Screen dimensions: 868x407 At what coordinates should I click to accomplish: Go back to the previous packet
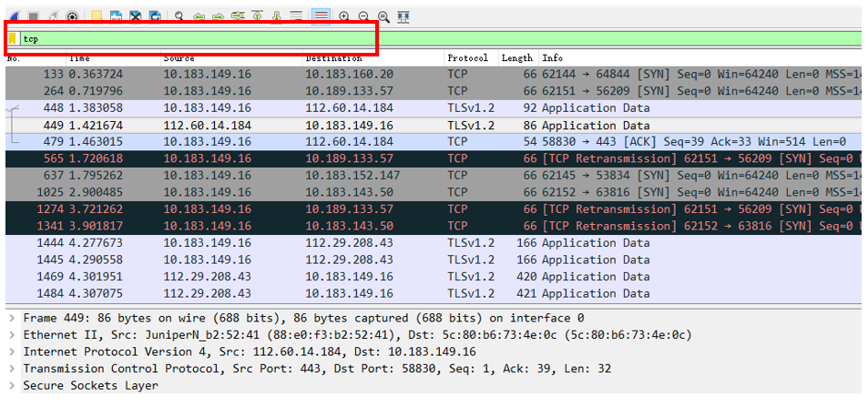[199, 15]
